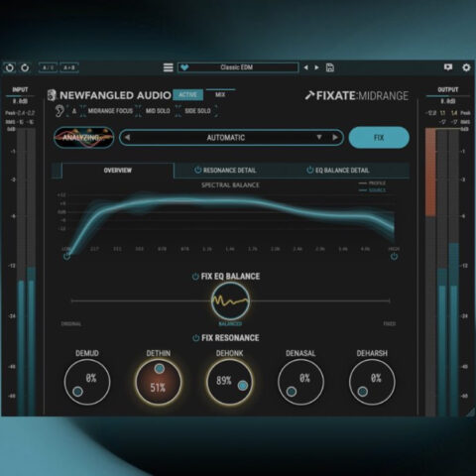Click the output gain value
Screen dimensions: 476x476
(x=448, y=101)
